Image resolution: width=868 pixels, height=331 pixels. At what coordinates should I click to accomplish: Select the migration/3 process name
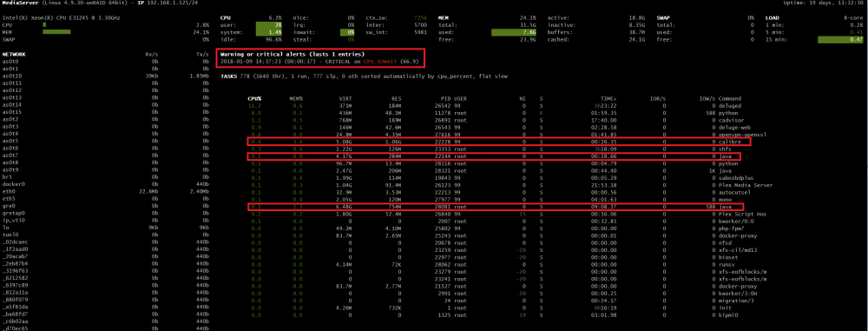click(x=737, y=301)
